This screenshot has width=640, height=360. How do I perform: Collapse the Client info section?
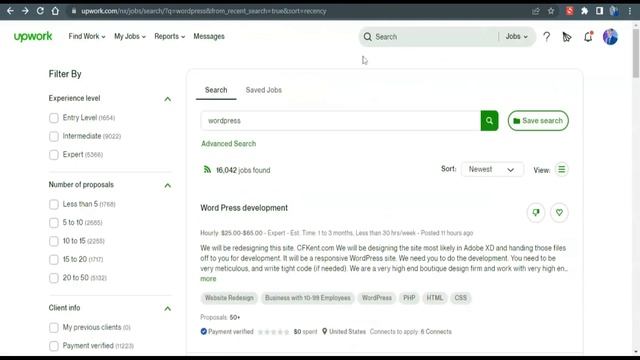click(167, 309)
